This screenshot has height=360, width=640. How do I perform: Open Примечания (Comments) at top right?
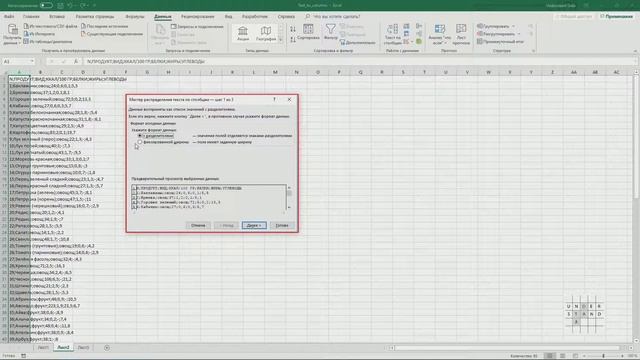[x=616, y=16]
